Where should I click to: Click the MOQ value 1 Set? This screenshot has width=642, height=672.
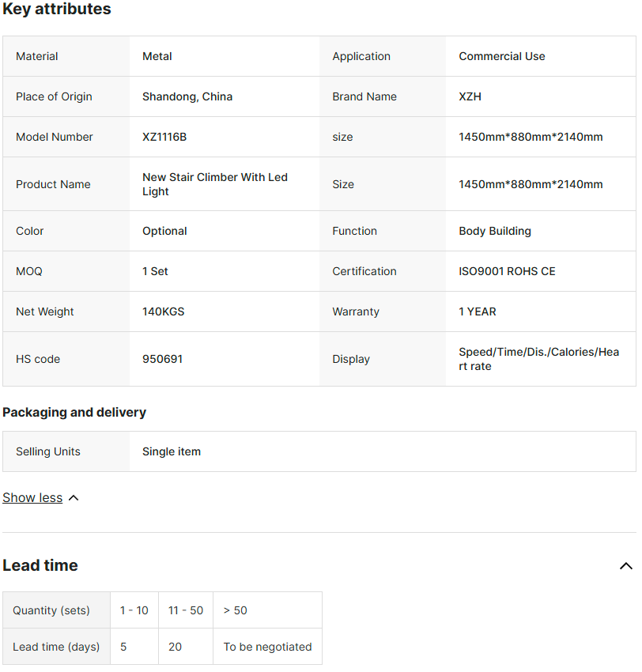(x=155, y=271)
